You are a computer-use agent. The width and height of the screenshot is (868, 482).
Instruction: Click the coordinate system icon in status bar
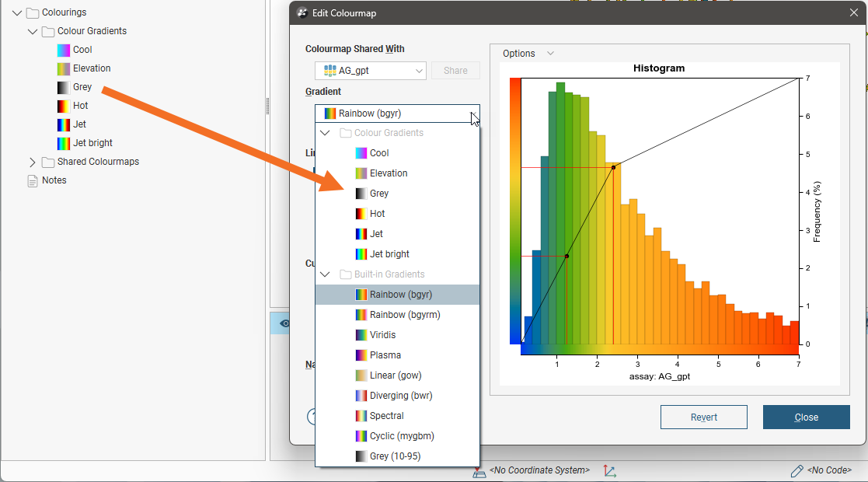(480, 471)
